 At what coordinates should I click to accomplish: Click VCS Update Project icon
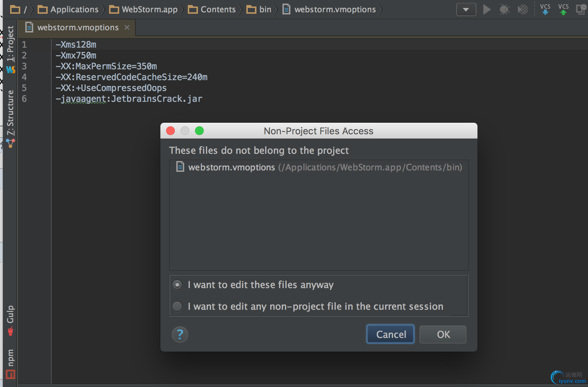[545, 9]
